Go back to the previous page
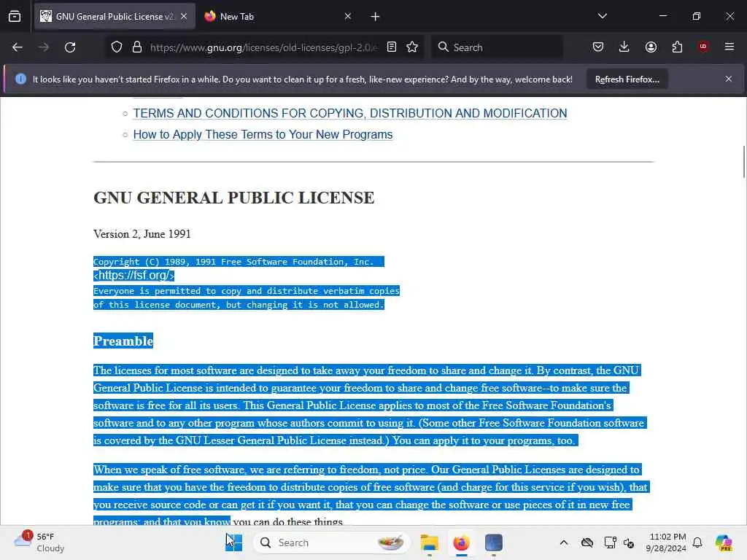Viewport: 747px width, 560px height. [18, 47]
